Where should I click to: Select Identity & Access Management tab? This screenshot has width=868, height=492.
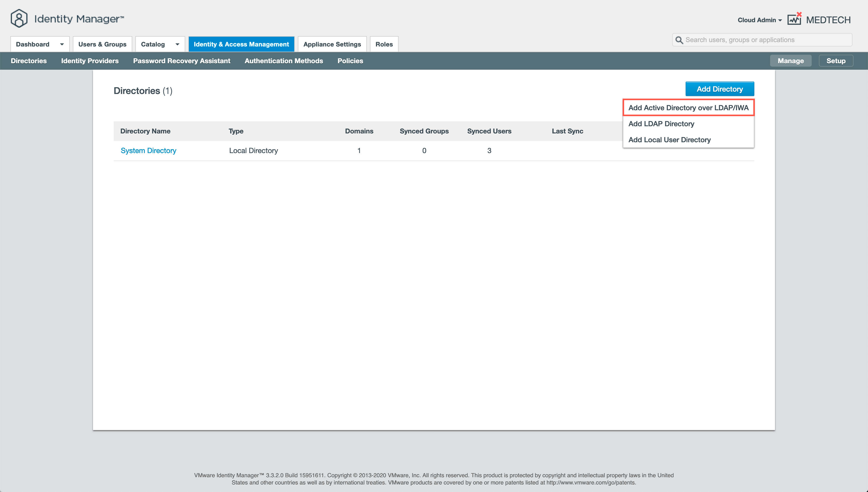[x=241, y=44]
